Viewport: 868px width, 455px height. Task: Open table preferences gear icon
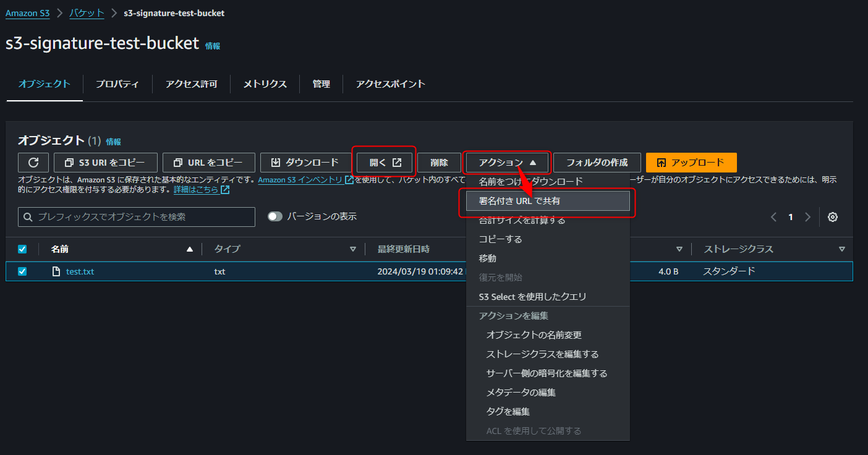coord(833,217)
